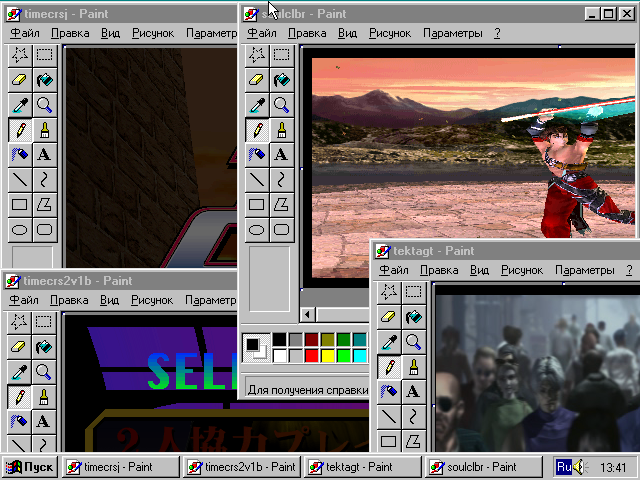Screen dimensions: 640x480
Task: Open the Рисунок menu in tektagt window
Action: click(522, 270)
